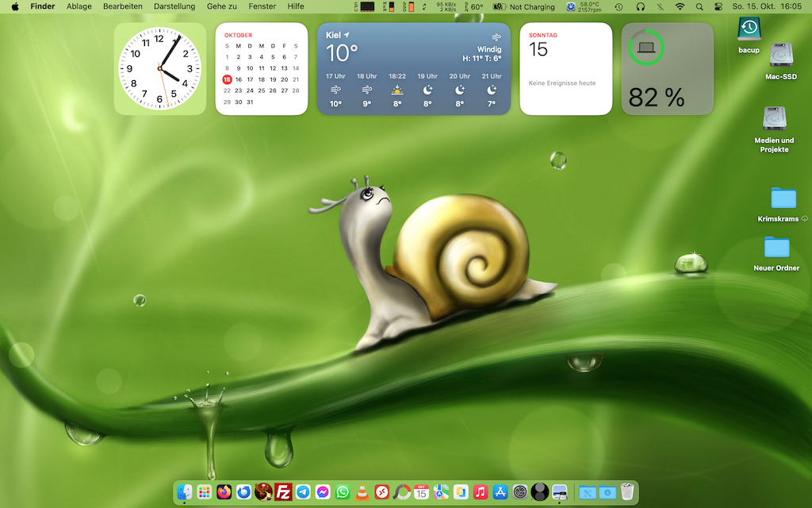
Task: Open the Krimskrams folder on desktop
Action: tap(783, 198)
